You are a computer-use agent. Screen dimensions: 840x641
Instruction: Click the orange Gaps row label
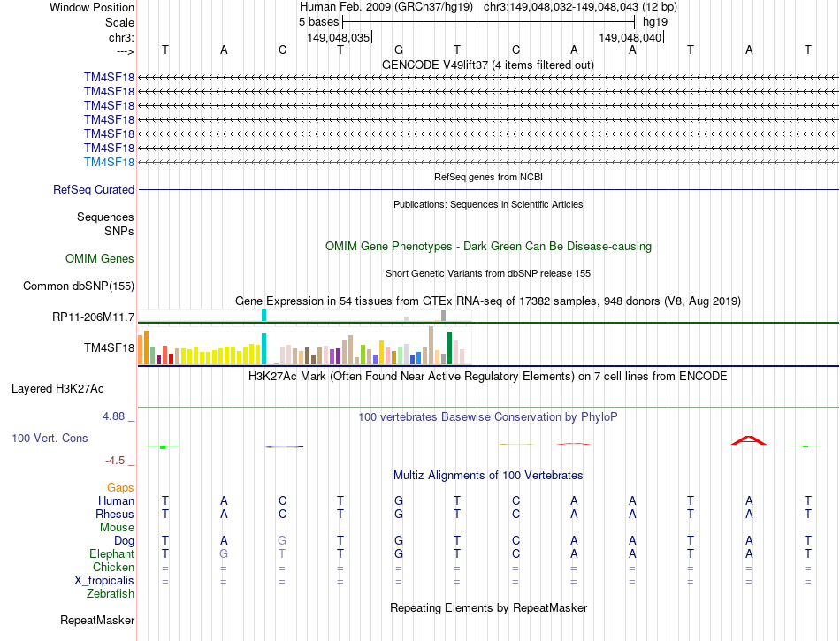[120, 487]
